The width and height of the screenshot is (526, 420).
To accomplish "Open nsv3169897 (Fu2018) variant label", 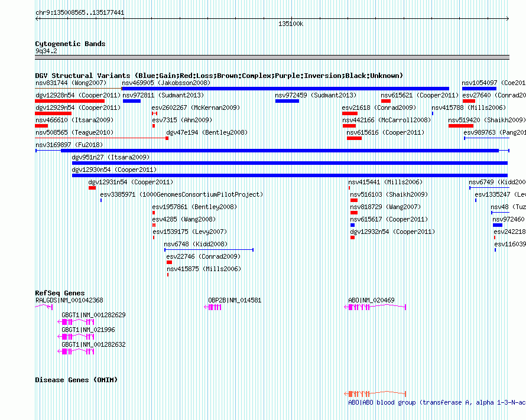I will click(x=69, y=145).
